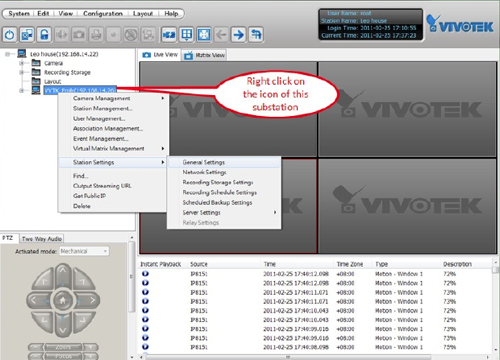Click the PTZ up-left diagonal button

43,280
